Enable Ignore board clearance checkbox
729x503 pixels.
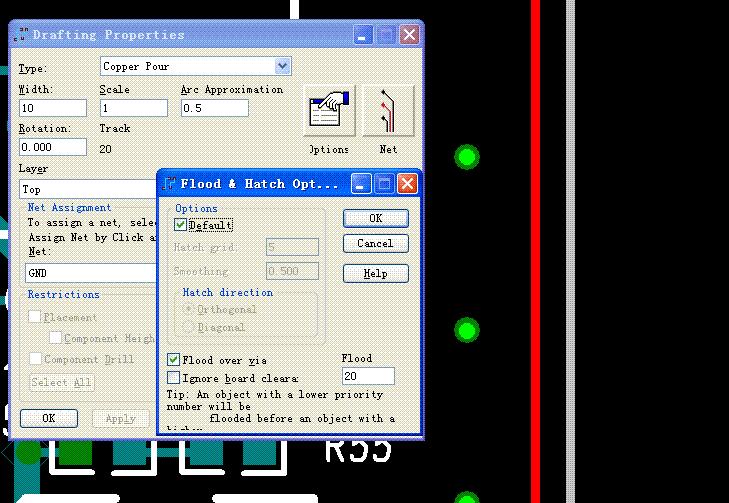click(173, 377)
